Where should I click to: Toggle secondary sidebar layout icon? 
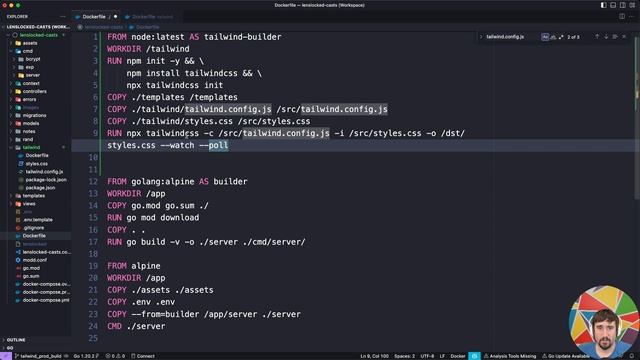pos(622,5)
